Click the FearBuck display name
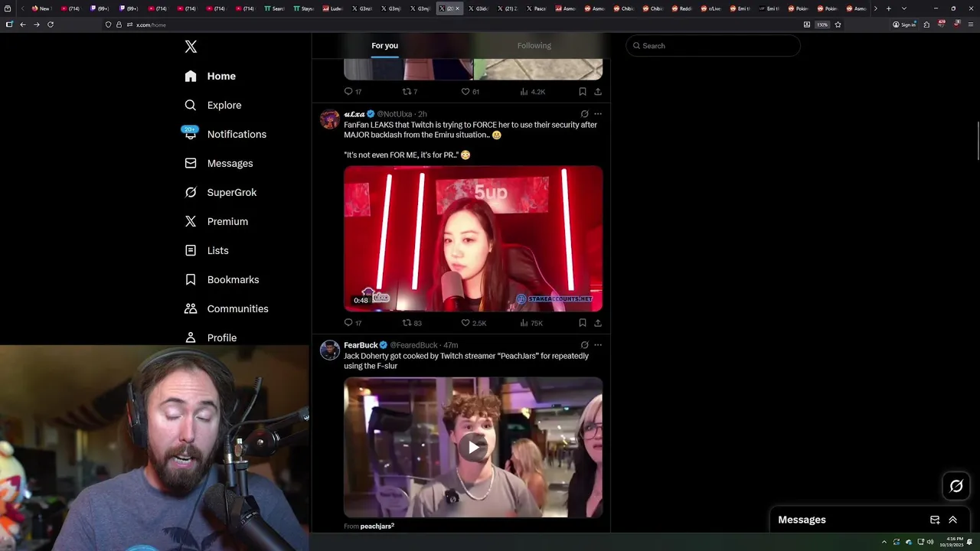 [361, 345]
